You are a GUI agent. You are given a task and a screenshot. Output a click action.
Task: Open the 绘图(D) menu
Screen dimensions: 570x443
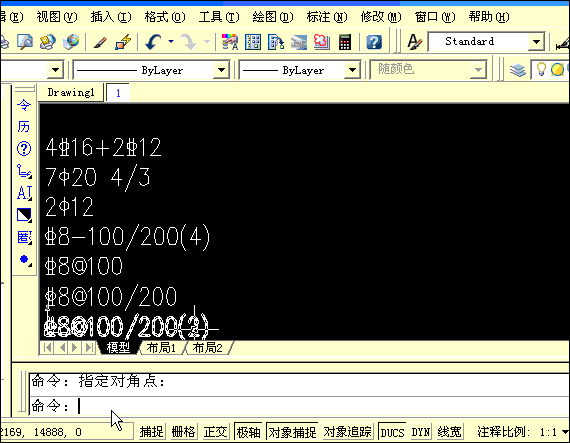click(273, 17)
